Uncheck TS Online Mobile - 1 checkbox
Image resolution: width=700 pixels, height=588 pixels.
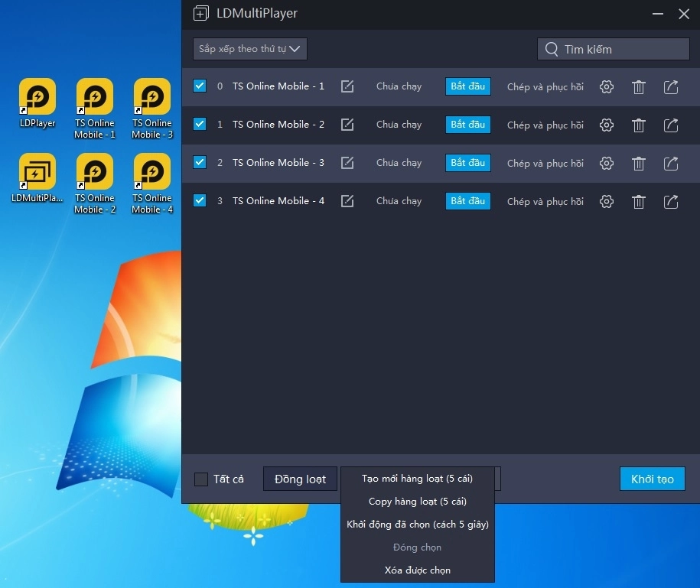coord(200,86)
